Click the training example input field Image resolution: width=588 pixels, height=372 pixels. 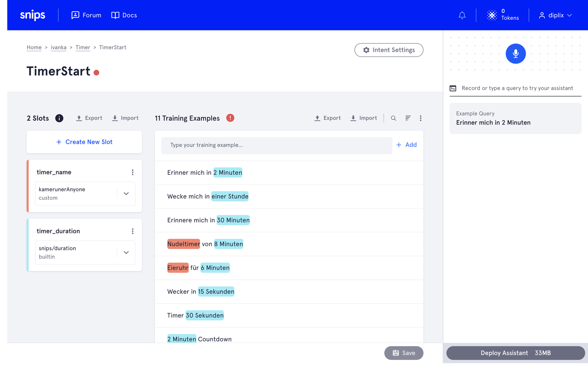coord(276,145)
